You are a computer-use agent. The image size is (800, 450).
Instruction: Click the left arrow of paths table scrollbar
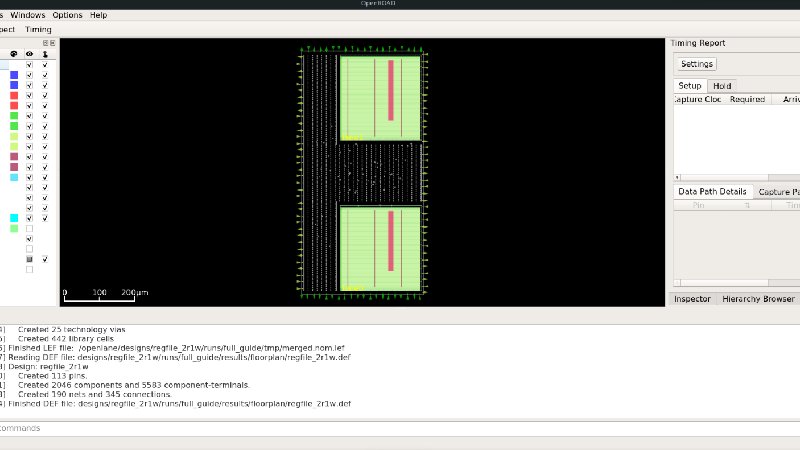[677, 178]
